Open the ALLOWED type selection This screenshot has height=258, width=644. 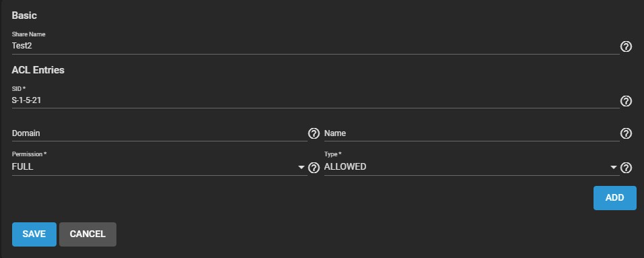click(472, 167)
